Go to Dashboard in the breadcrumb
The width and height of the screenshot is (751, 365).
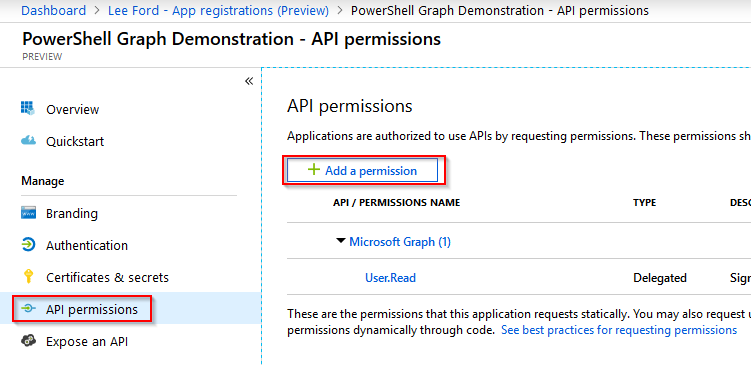(x=54, y=11)
